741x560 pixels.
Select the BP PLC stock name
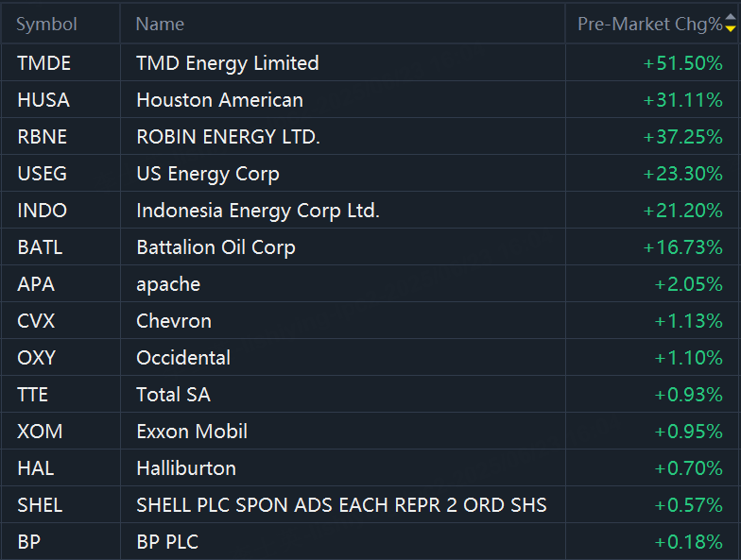[x=167, y=542]
